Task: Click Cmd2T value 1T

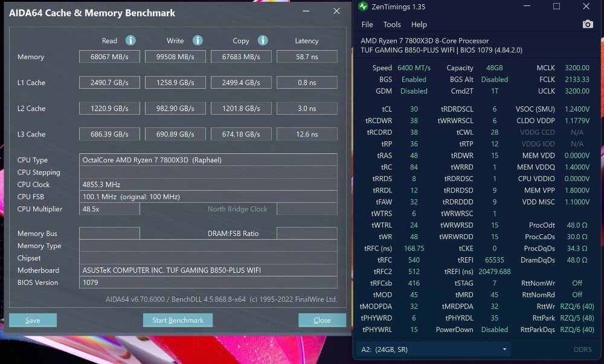Action: pyautogui.click(x=494, y=91)
